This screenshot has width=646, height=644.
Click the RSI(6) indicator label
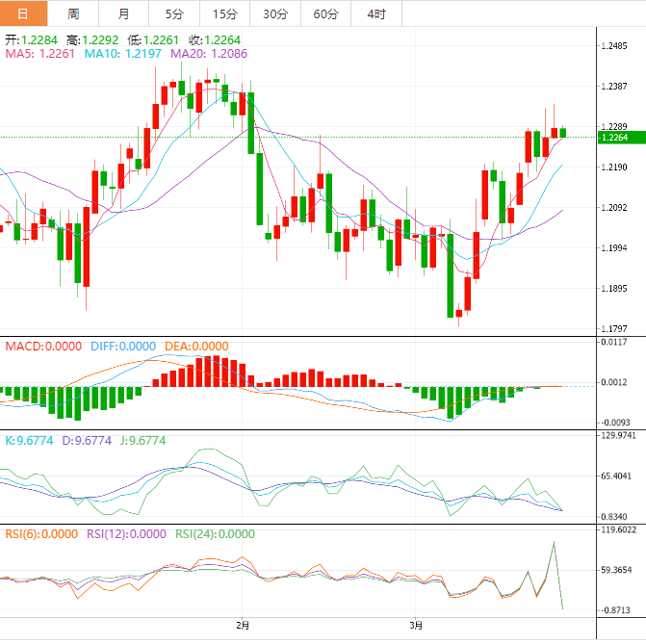tap(42, 533)
